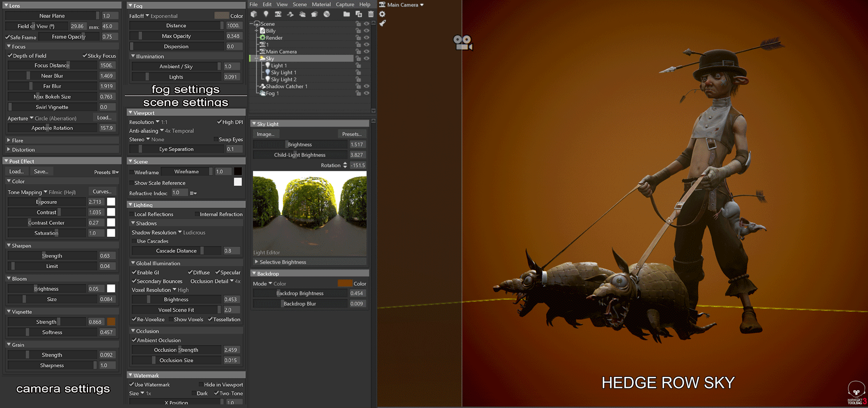Image resolution: width=868 pixels, height=408 pixels.
Task: Expand the Distortion section
Action: pyautogui.click(x=9, y=150)
